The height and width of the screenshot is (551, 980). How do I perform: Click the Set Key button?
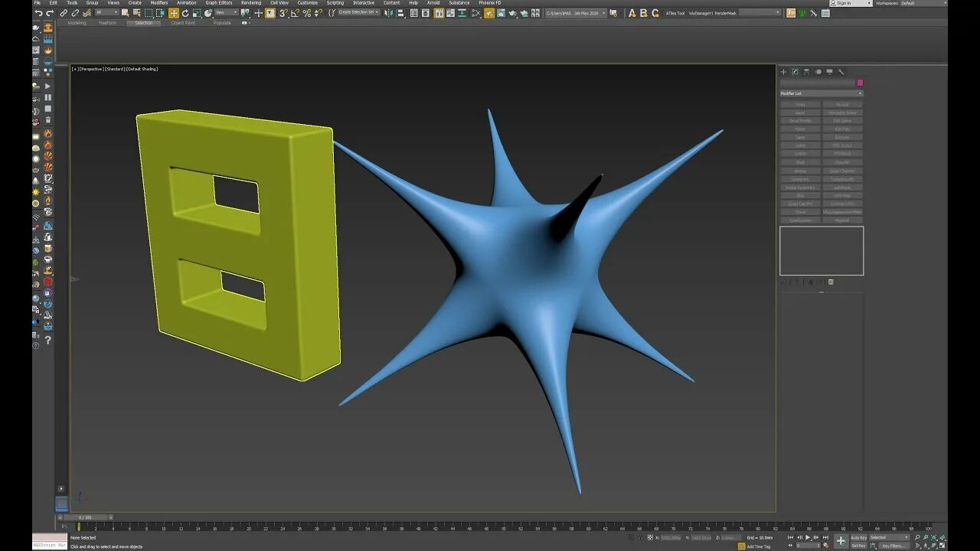point(858,546)
